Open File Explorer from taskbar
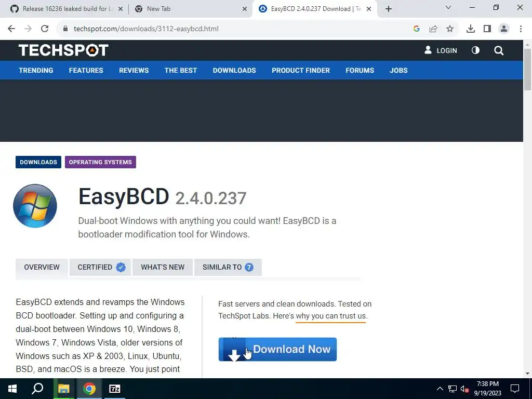This screenshot has height=399, width=532. (x=63, y=389)
